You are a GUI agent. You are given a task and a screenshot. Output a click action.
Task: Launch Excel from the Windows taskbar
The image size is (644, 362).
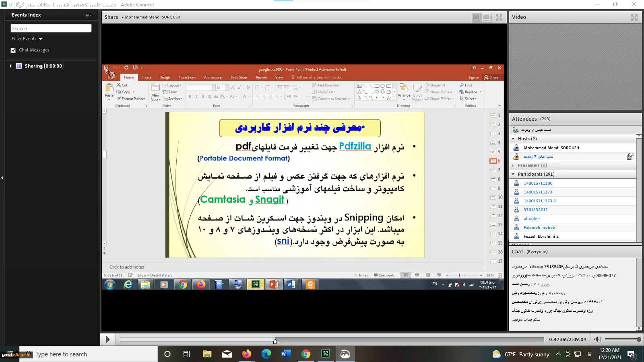(x=326, y=354)
